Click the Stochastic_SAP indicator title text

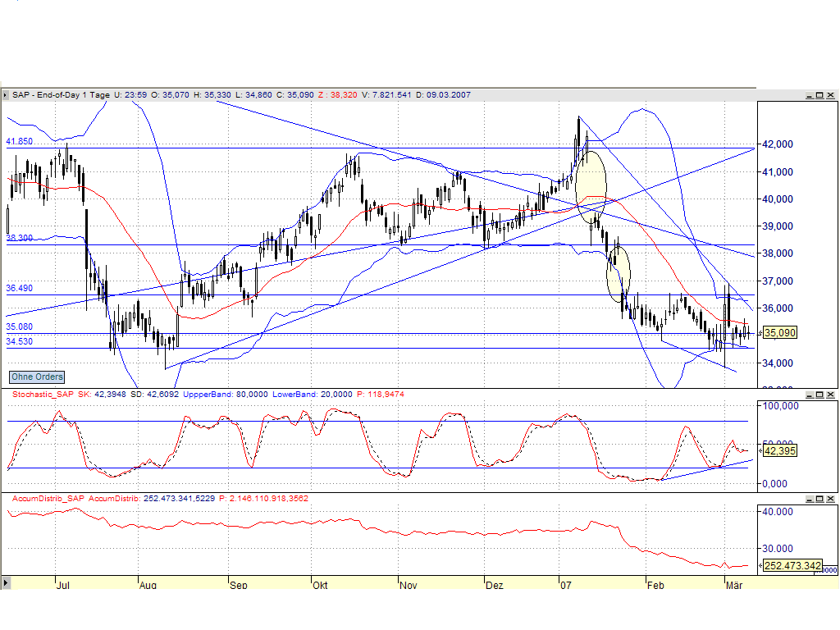42,395
